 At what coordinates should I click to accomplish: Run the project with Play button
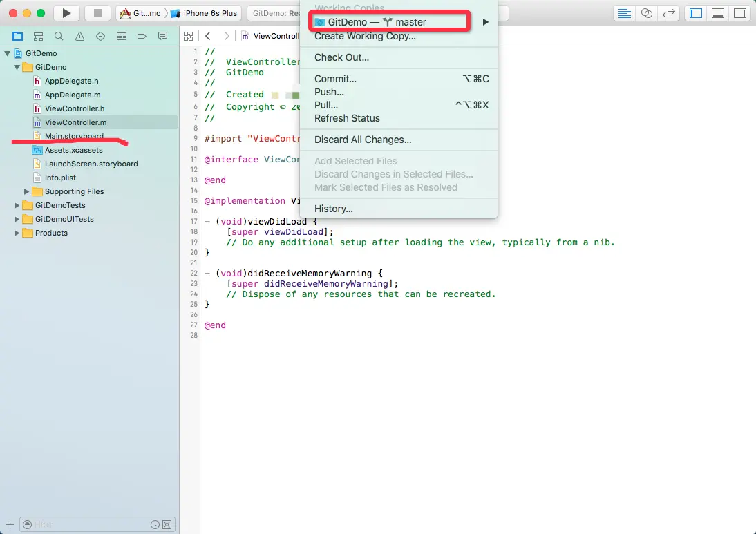point(66,13)
